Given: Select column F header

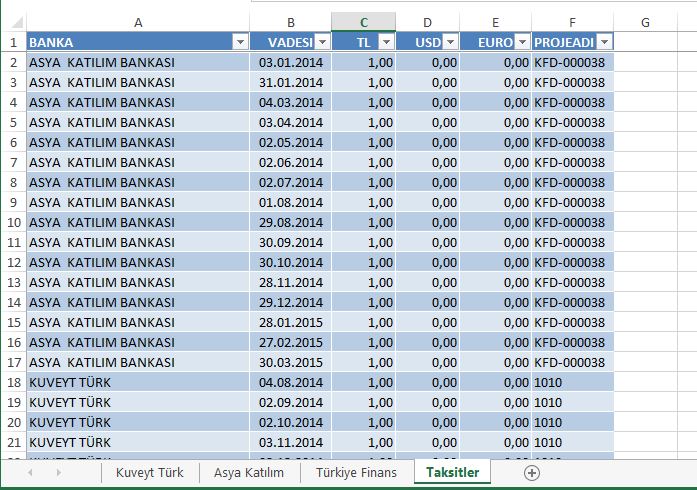Looking at the screenshot, I should [x=572, y=22].
